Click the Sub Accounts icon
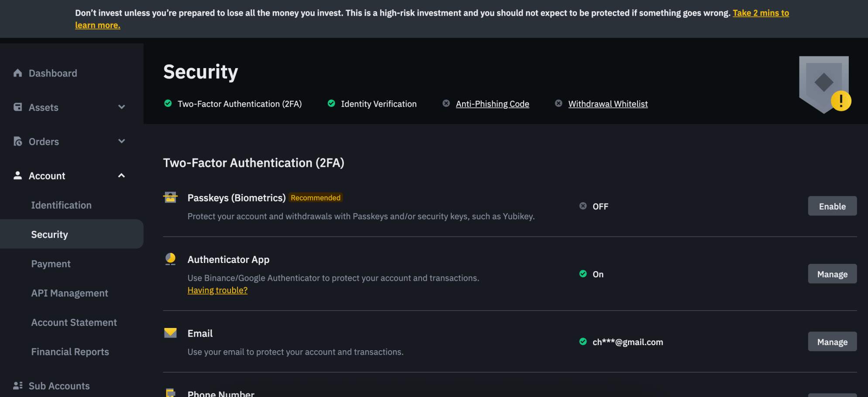Screen dimensions: 868x397 click(x=17, y=386)
